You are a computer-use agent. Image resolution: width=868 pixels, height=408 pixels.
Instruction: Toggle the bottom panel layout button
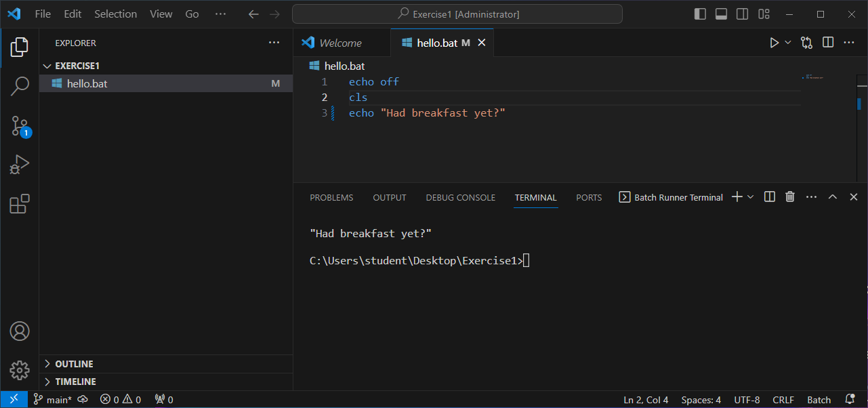[722, 14]
